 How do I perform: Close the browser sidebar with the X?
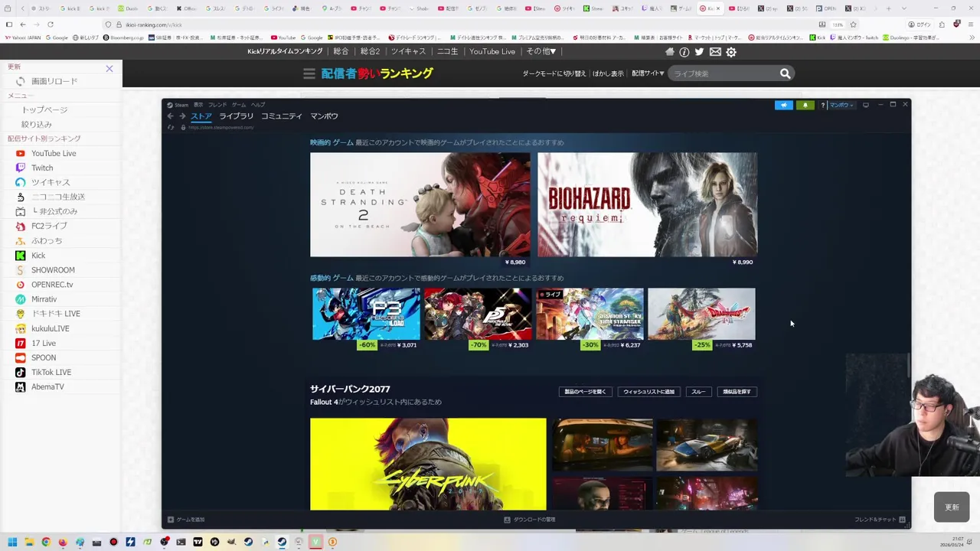pos(109,69)
